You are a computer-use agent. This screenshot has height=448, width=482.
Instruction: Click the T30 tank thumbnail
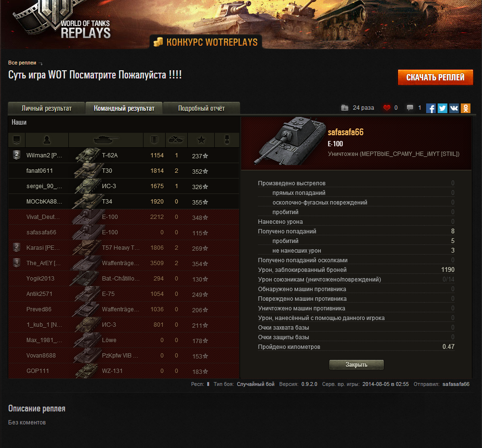pyautogui.click(x=87, y=170)
